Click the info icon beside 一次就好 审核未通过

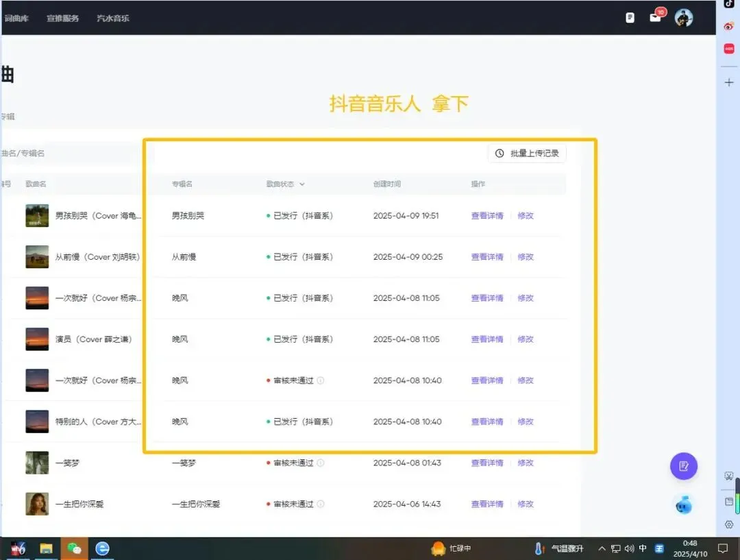321,380
